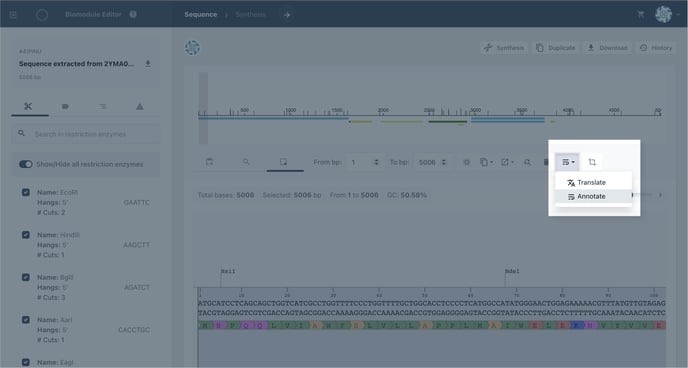Image resolution: width=688 pixels, height=368 pixels.
Task: Click the Synthesis button
Action: [504, 48]
